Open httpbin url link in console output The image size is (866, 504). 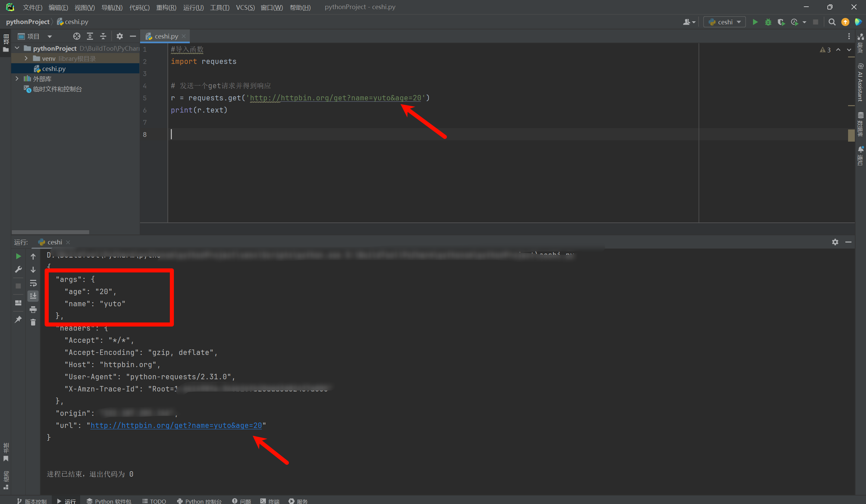(x=176, y=425)
